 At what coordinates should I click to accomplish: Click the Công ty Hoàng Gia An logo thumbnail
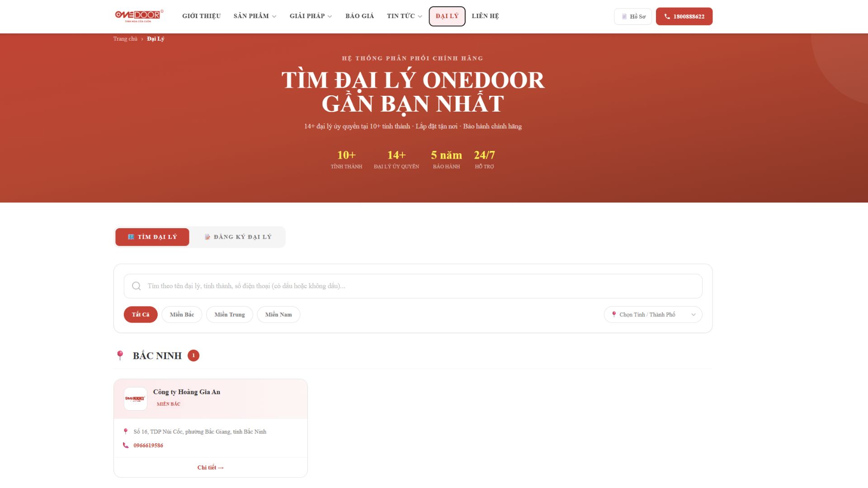point(135,399)
